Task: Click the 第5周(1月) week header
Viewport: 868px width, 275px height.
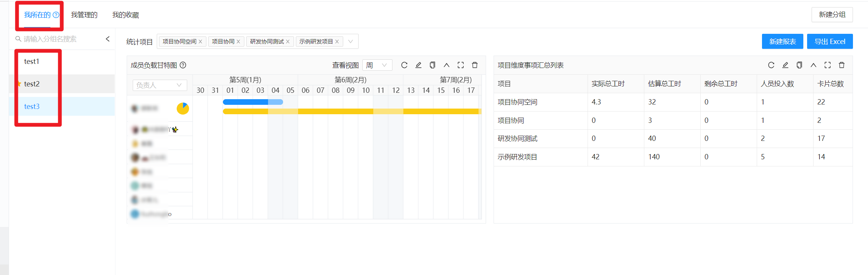Action: 245,80
